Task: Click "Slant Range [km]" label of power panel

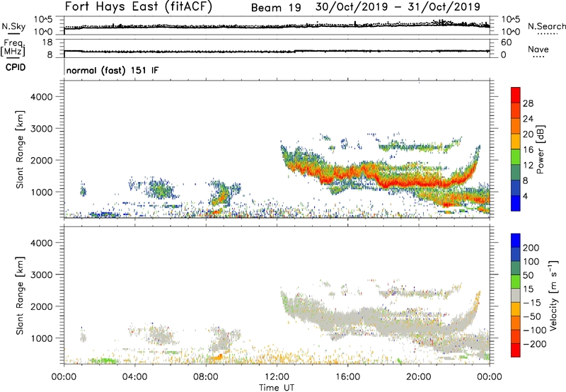Action: pos(20,149)
